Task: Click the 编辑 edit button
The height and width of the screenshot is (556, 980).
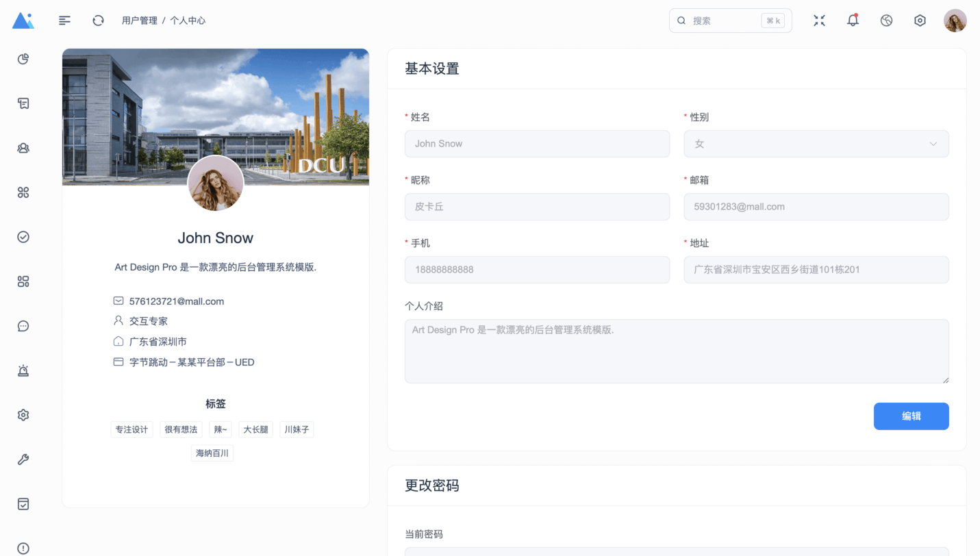Action: point(912,416)
